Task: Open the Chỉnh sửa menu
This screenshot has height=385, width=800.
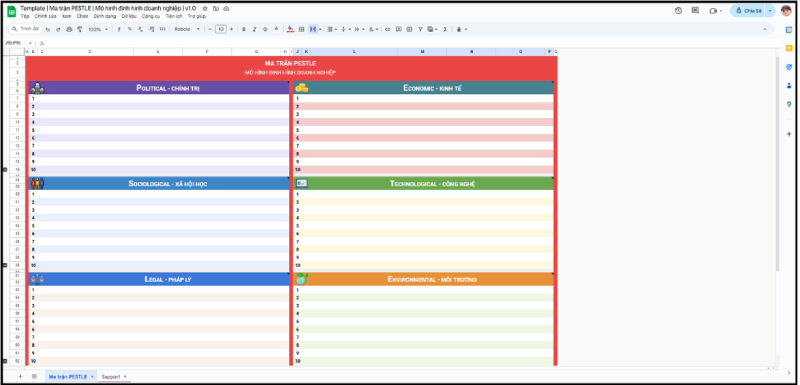Action: pos(45,16)
